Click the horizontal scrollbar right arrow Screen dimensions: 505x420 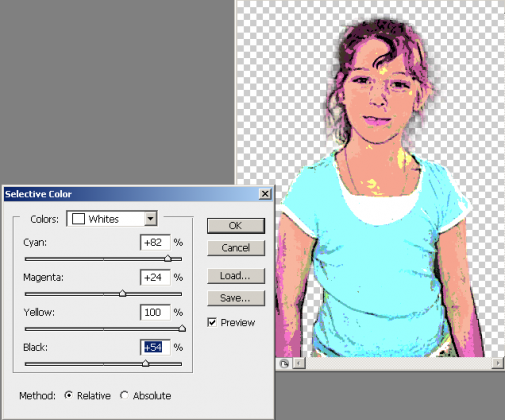[498, 363]
